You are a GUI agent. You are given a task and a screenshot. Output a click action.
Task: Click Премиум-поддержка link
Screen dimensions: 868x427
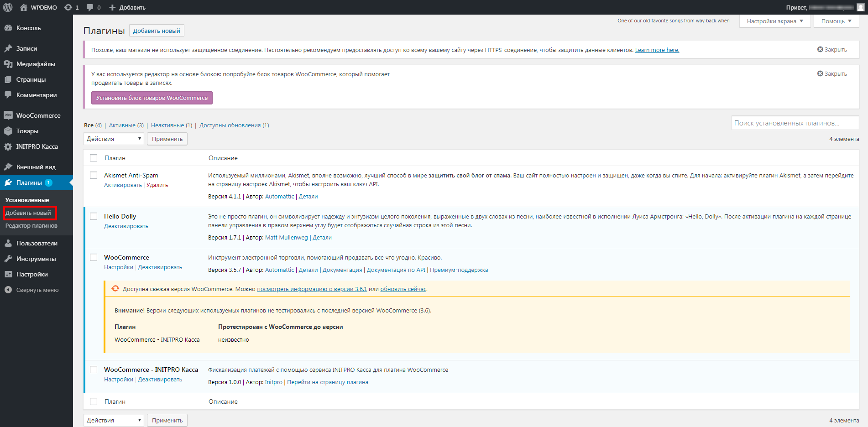[x=459, y=270]
